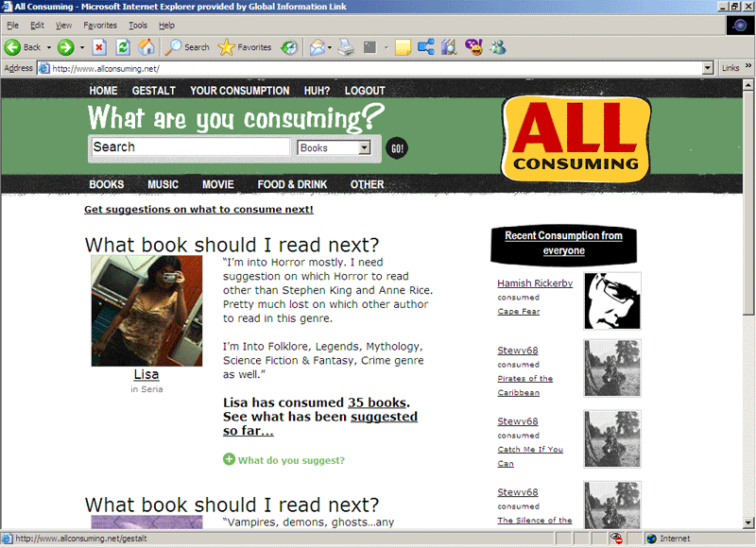The width and height of the screenshot is (756, 548).
Task: Click the Internet zone globe icon
Action: [652, 539]
